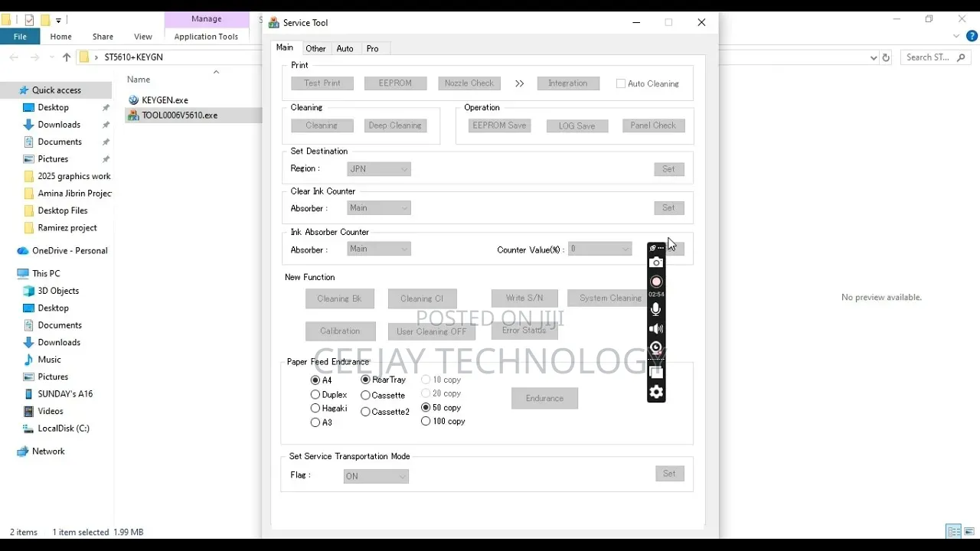Mute the microphone on the recorder bar
The width and height of the screenshot is (980, 551).
coord(656,309)
